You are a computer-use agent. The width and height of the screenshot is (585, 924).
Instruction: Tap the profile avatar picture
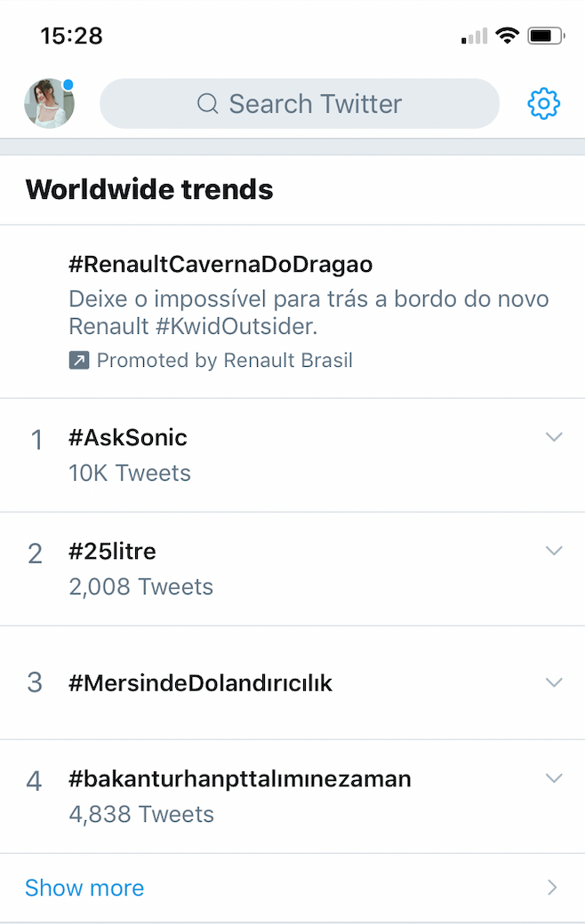[49, 104]
